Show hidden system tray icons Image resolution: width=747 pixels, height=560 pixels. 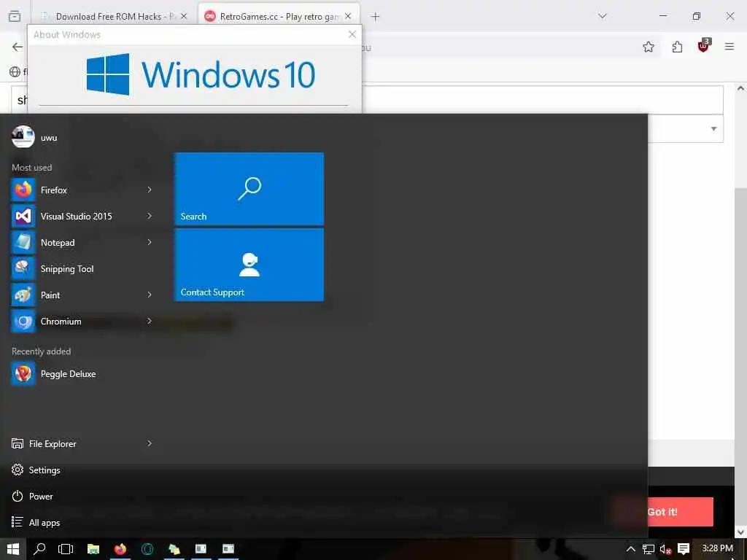[631, 549]
